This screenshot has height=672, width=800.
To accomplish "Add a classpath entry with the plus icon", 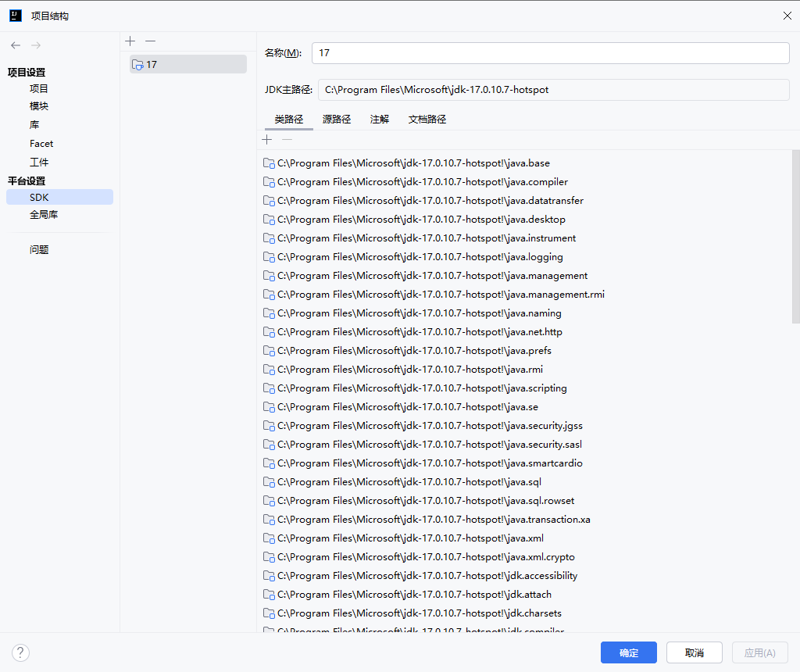I will pyautogui.click(x=267, y=140).
